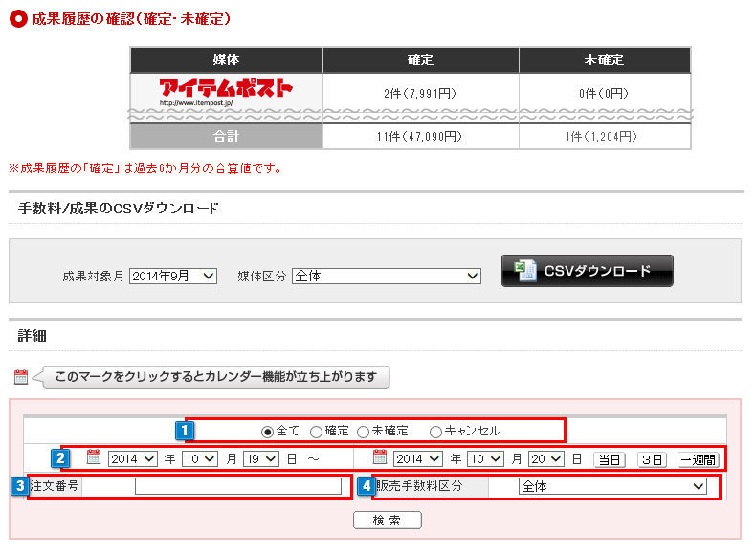This screenshot has width=756, height=556.
Task: Click the Excel icon on CSV download
Action: click(525, 271)
